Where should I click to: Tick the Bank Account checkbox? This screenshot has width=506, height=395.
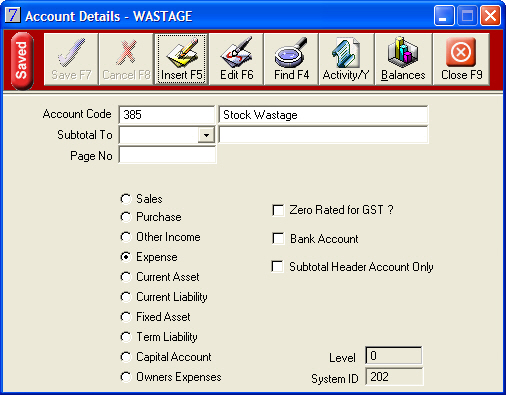[278, 239]
